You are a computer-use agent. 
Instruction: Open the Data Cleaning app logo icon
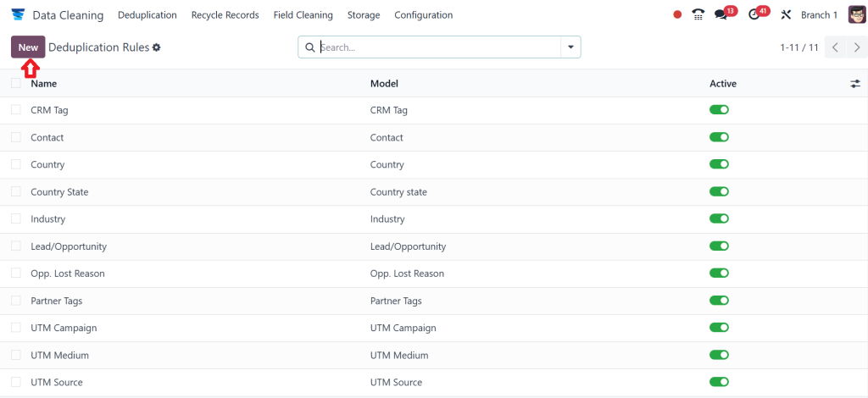point(18,15)
